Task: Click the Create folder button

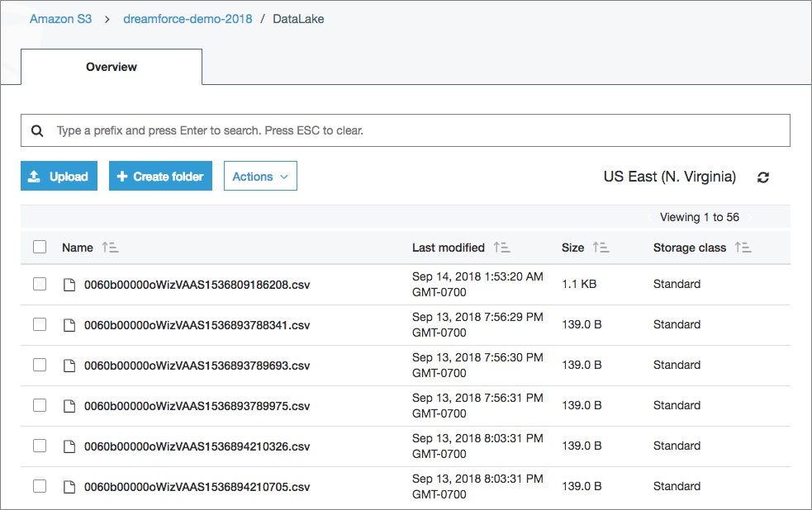Action: (x=161, y=177)
